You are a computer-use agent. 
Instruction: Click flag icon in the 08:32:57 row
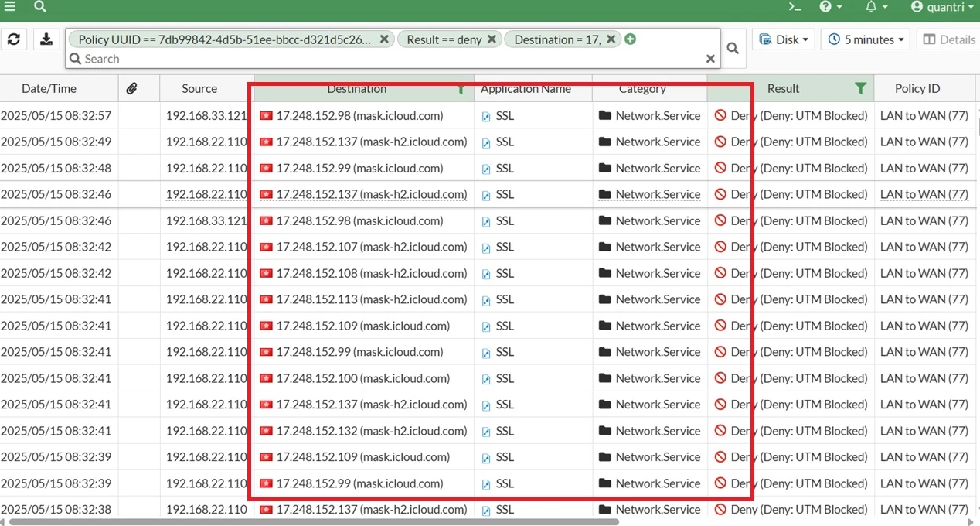266,116
